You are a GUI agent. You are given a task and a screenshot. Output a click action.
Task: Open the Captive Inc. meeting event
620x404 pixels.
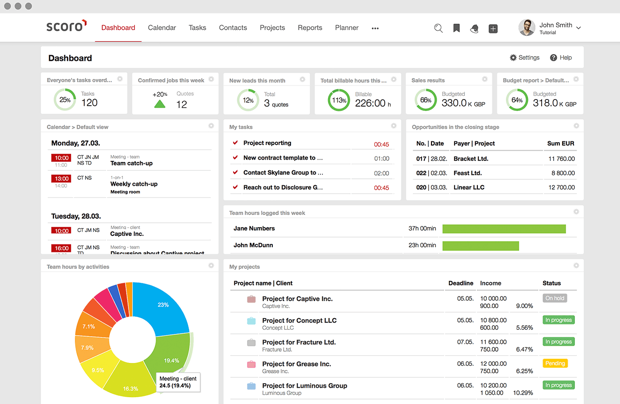point(127,234)
